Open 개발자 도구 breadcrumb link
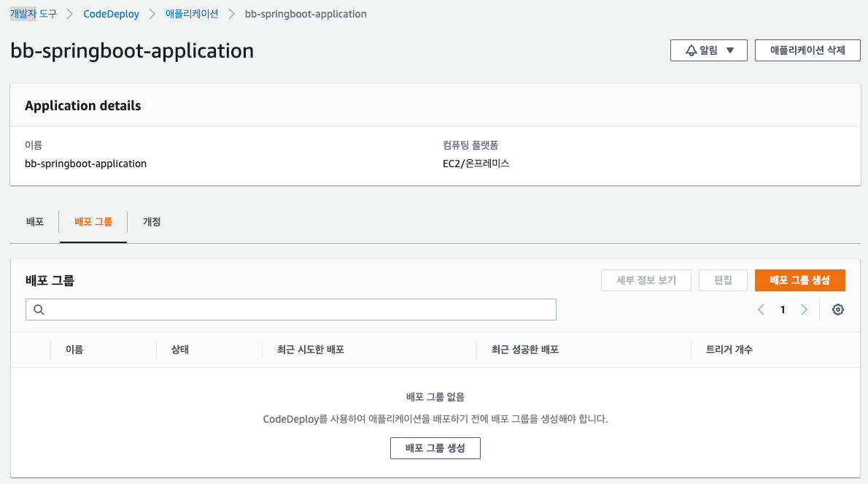 (x=34, y=14)
